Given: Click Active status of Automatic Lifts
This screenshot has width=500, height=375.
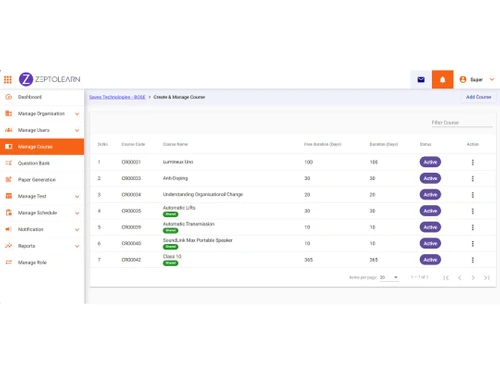Looking at the screenshot, I should [430, 211].
